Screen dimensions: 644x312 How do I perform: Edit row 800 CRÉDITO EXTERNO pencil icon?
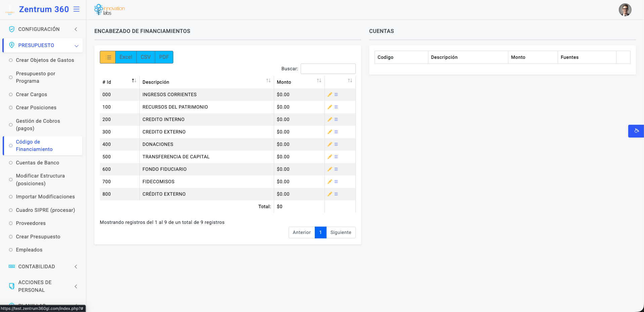click(330, 194)
